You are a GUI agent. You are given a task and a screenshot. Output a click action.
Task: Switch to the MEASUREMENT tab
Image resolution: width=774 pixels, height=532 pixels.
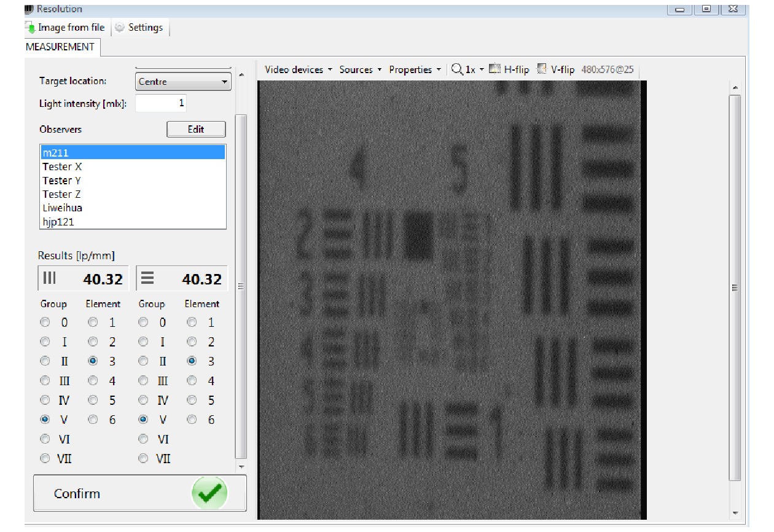pyautogui.click(x=60, y=47)
